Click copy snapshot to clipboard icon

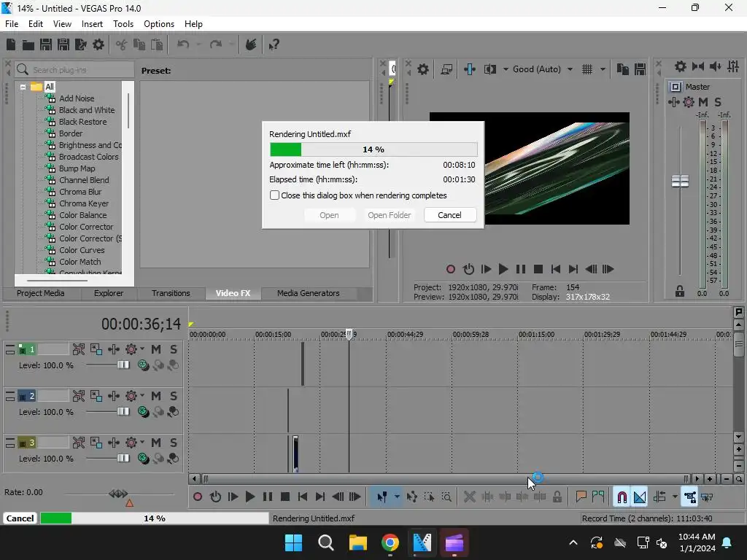tap(622, 69)
